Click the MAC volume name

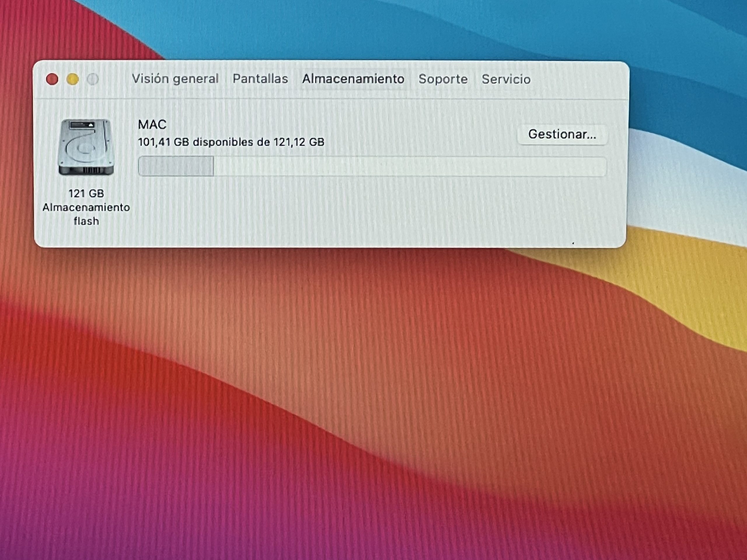coord(152,125)
